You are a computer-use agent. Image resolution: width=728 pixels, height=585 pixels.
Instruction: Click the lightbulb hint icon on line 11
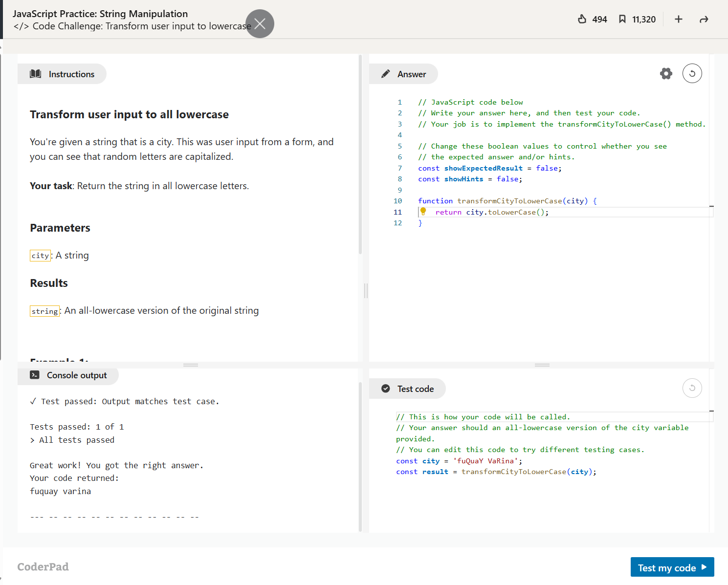click(423, 211)
